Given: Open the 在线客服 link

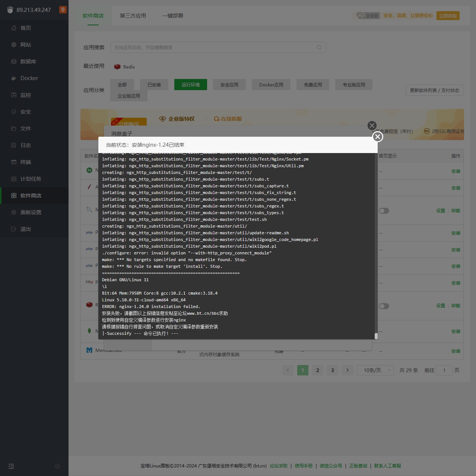Looking at the screenshot, I should 228,119.
